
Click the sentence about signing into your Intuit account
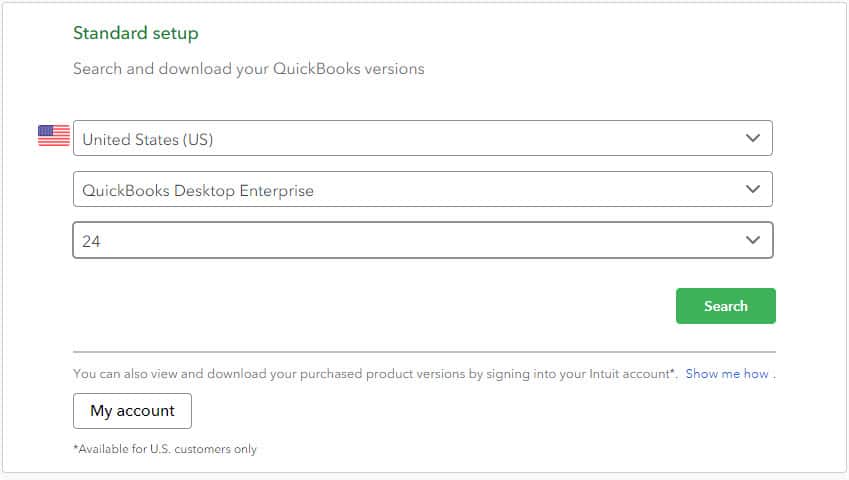click(375, 373)
